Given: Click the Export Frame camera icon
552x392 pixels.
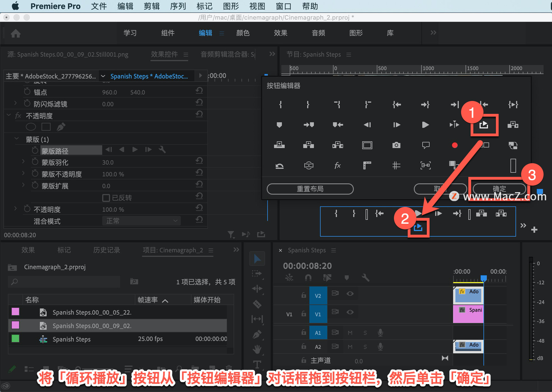Looking at the screenshot, I should [396, 145].
